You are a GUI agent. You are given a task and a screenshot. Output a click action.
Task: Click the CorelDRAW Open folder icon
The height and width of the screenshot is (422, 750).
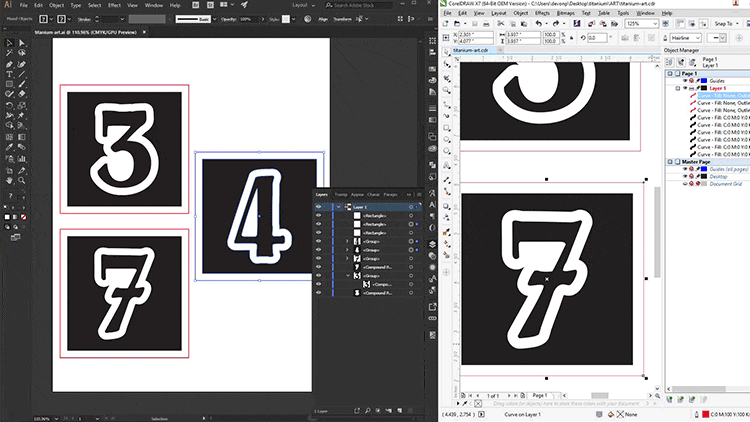[457, 23]
